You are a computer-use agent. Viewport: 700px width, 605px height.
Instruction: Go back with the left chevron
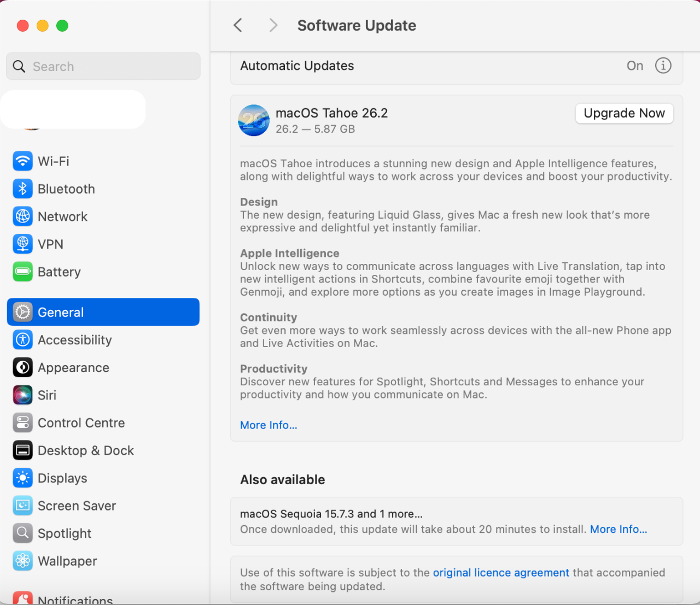coord(238,25)
